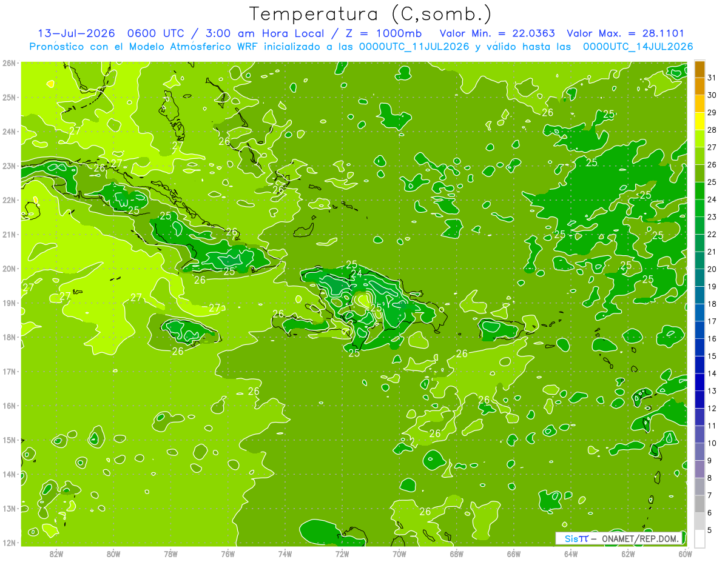Pick the legend color band between 29 and 30
The width and height of the screenshot is (728, 562).
point(699,104)
